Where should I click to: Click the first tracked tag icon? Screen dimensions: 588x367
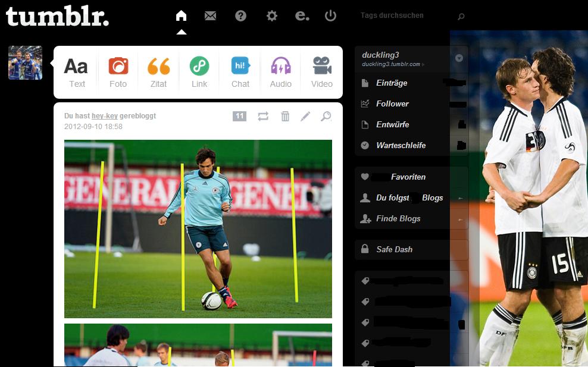pos(365,281)
